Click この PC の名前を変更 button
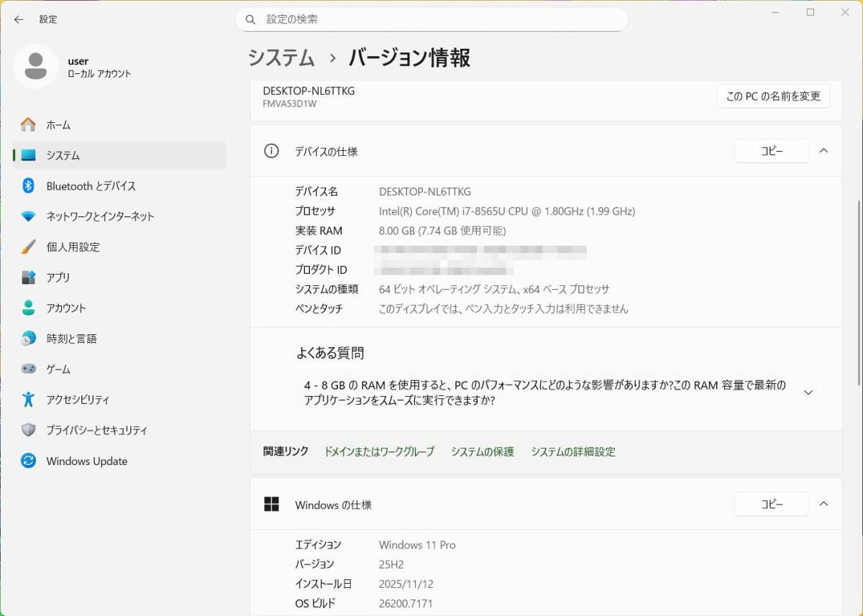This screenshot has height=616, width=863. pos(773,96)
